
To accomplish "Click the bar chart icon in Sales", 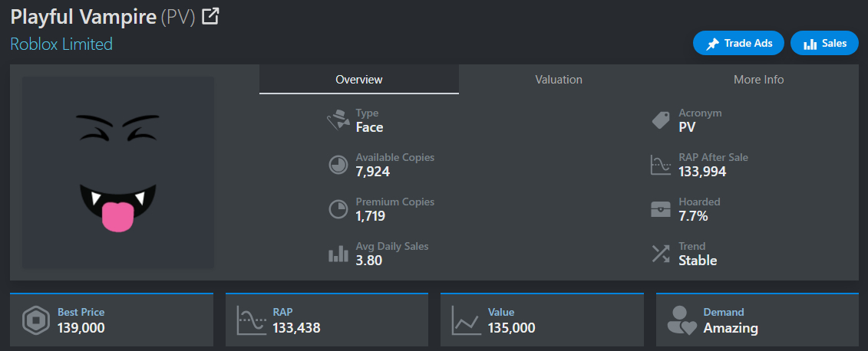I will coord(810,44).
